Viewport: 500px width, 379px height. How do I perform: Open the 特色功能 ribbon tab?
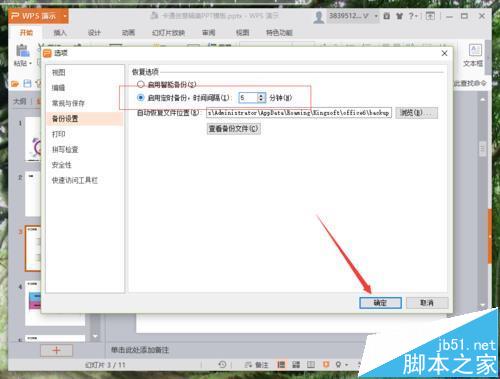[x=279, y=32]
